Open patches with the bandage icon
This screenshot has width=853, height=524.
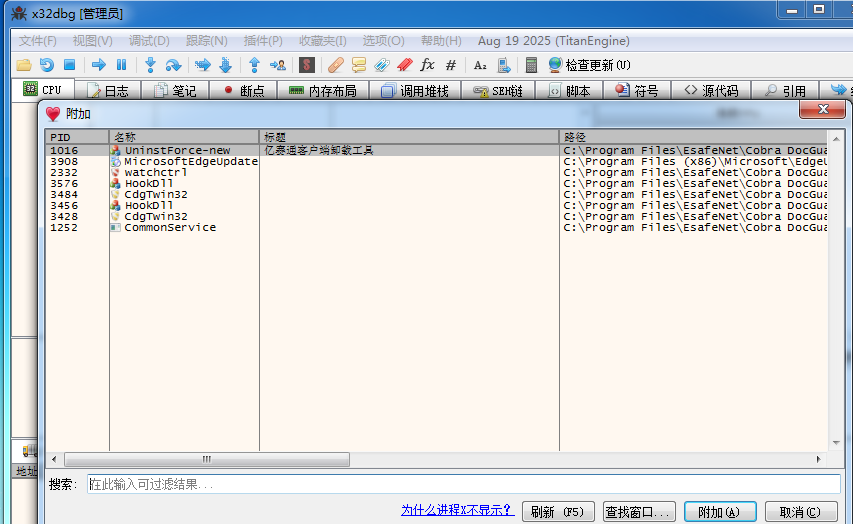click(x=336, y=65)
